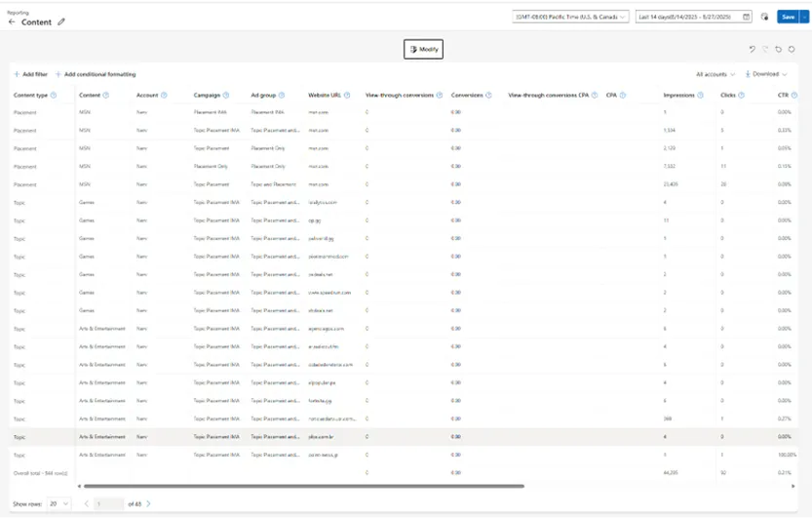Screen dimensions: 812x519
Task: Change the Show rows count dropdown
Action: 58,503
